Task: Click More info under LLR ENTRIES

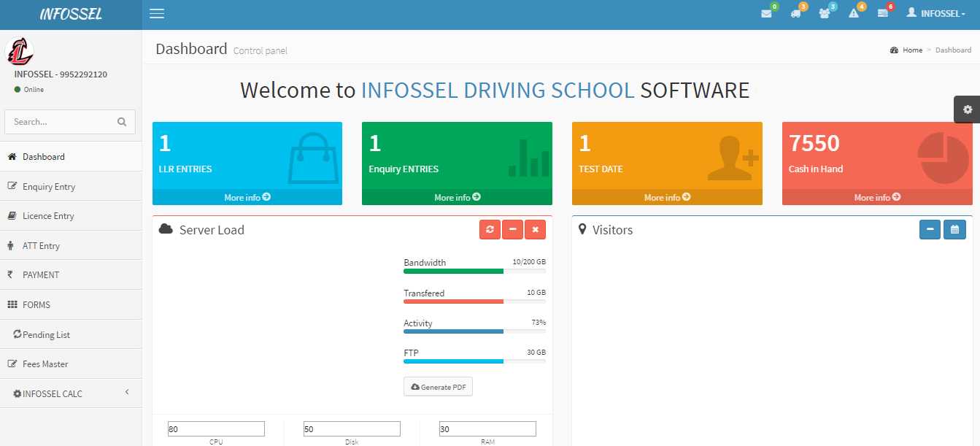Action: (x=247, y=197)
